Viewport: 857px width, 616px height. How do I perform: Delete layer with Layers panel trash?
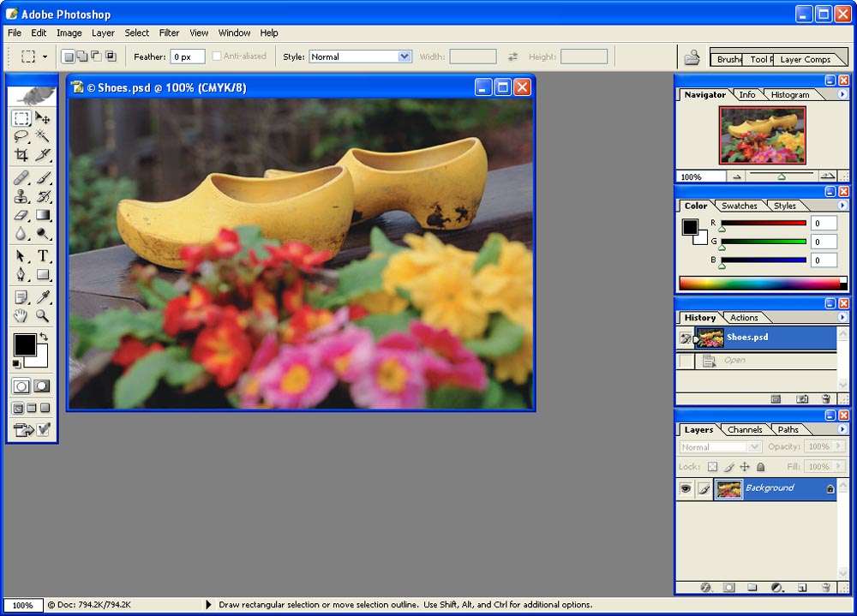826,588
